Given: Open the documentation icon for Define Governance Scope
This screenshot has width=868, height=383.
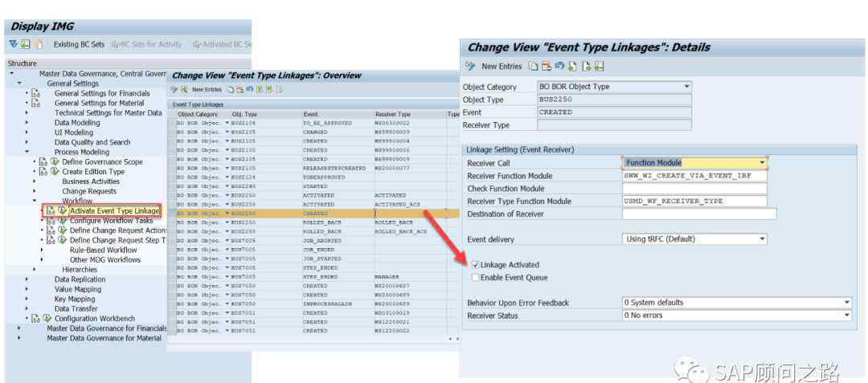Looking at the screenshot, I should coord(43,162).
